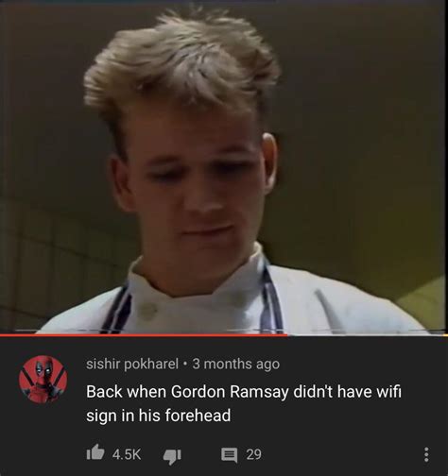Select the 'Back when Gordon Ramsay' comment line
Screen dimensions: 448x476
(x=244, y=392)
